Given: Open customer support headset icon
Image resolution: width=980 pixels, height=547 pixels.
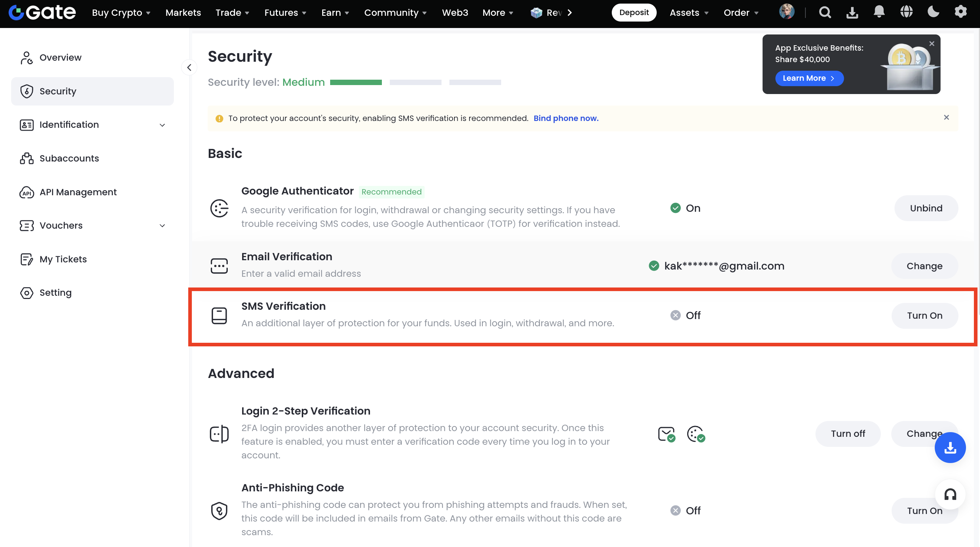Looking at the screenshot, I should [x=950, y=495].
